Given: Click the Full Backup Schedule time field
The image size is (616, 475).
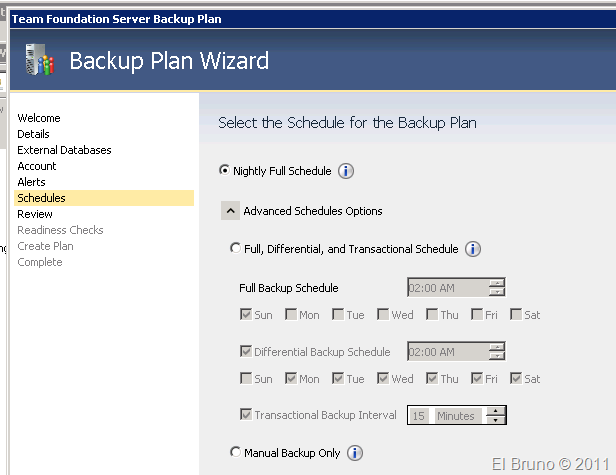Looking at the screenshot, I should 447,288.
